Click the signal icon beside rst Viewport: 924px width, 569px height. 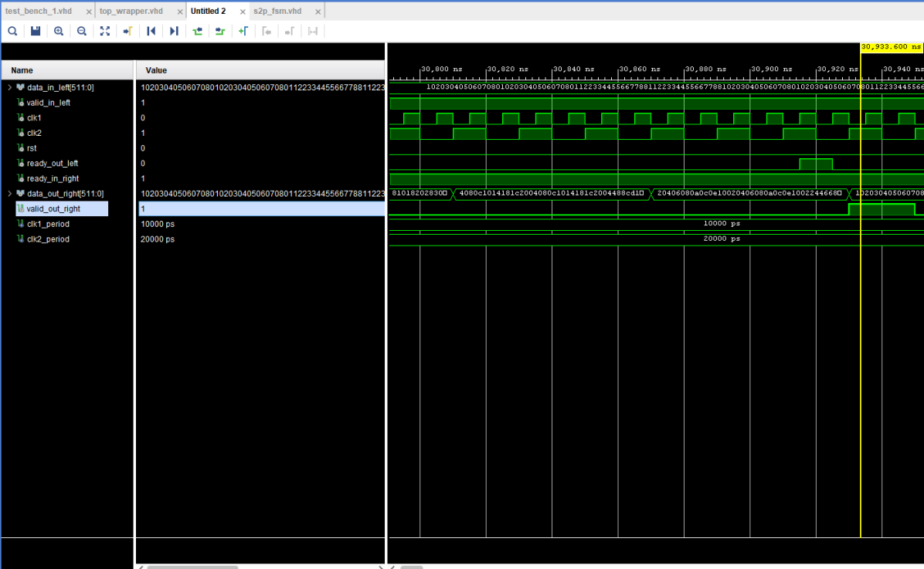click(21, 147)
